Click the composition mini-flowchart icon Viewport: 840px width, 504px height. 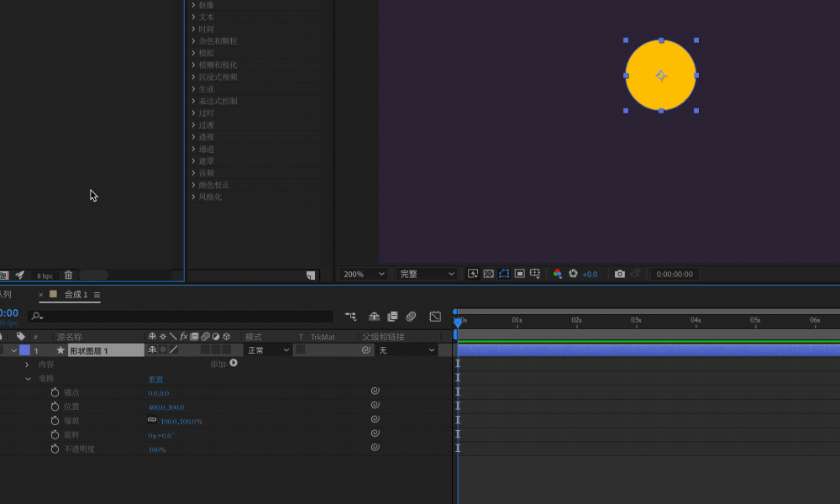pos(350,317)
